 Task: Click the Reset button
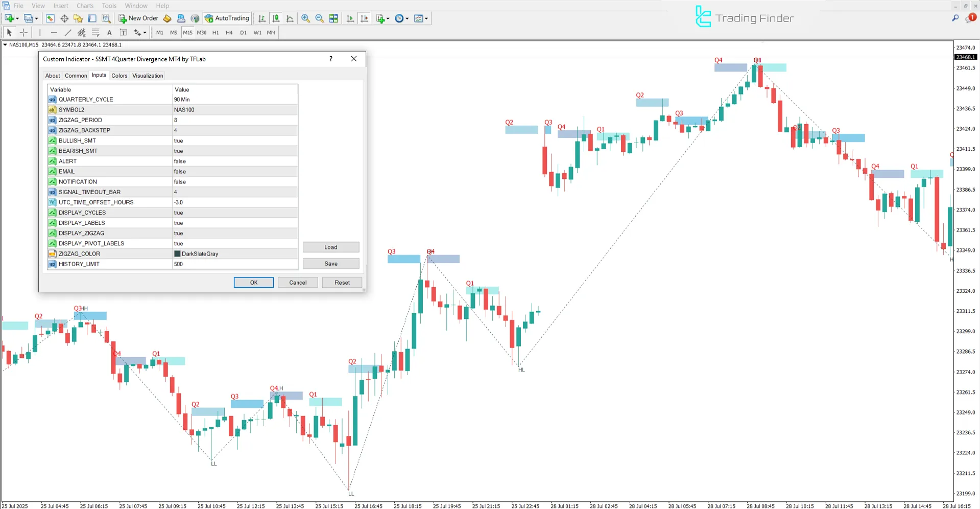coord(342,283)
